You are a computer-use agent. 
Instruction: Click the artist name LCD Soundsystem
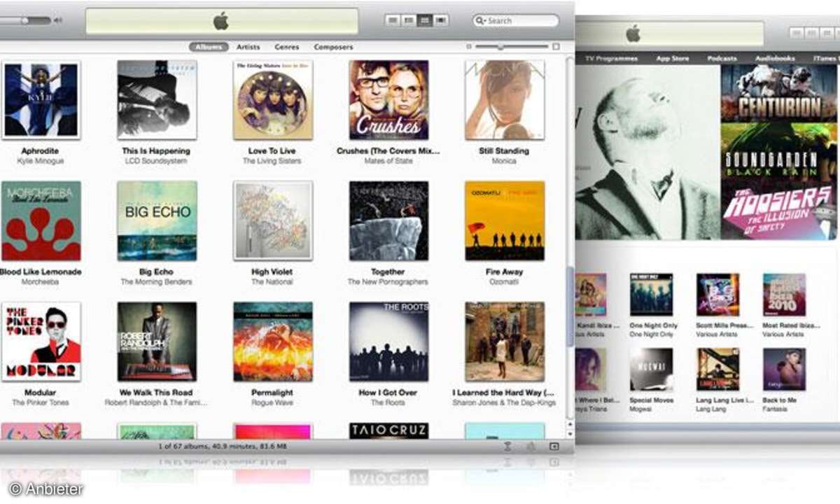pyautogui.click(x=157, y=161)
